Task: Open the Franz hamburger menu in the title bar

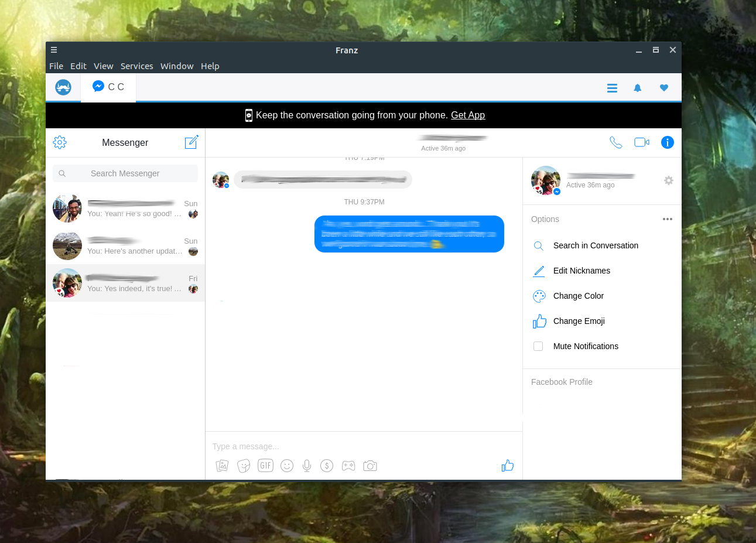Action: click(54, 50)
